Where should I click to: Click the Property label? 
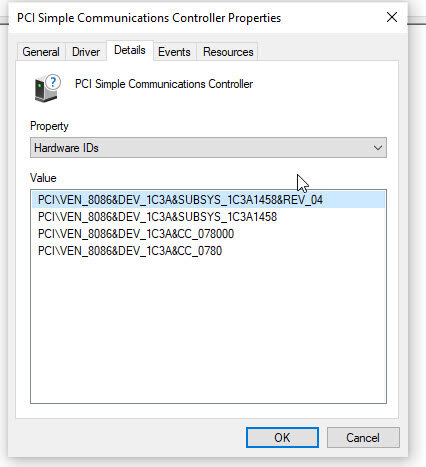pos(49,126)
